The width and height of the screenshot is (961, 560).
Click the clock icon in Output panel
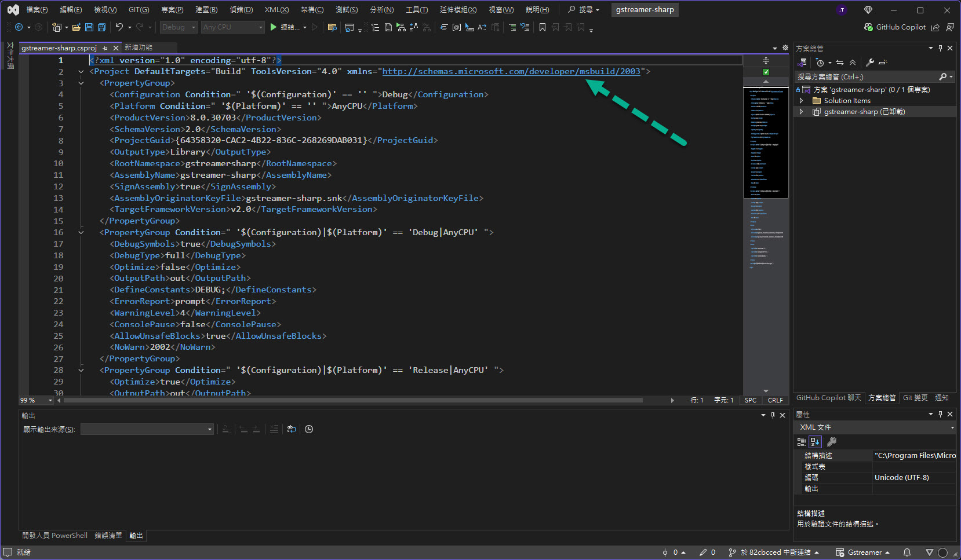pos(309,429)
